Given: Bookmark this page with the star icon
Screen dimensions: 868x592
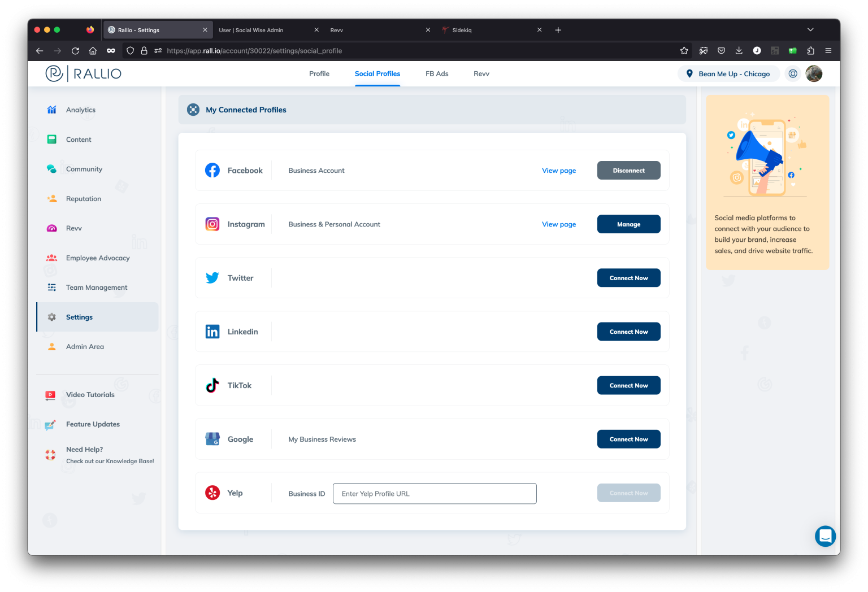Looking at the screenshot, I should (684, 51).
